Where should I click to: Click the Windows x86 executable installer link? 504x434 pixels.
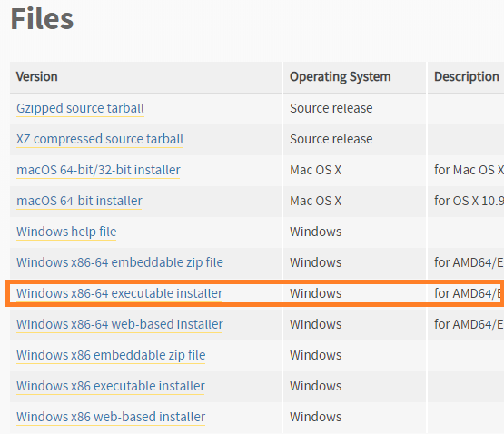click(x=111, y=386)
